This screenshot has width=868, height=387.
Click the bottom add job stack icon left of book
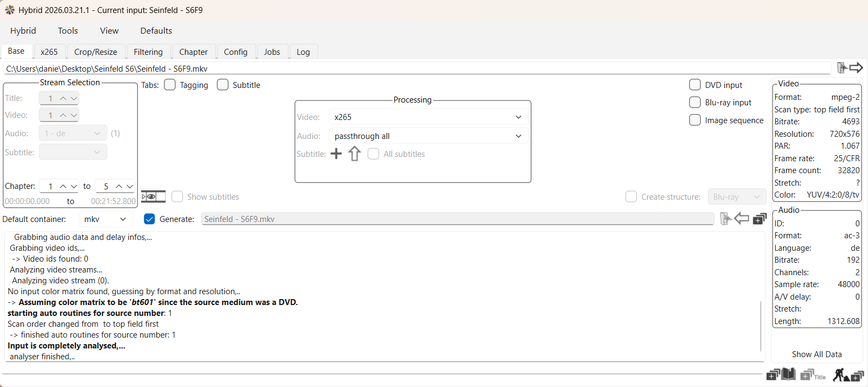(x=773, y=375)
